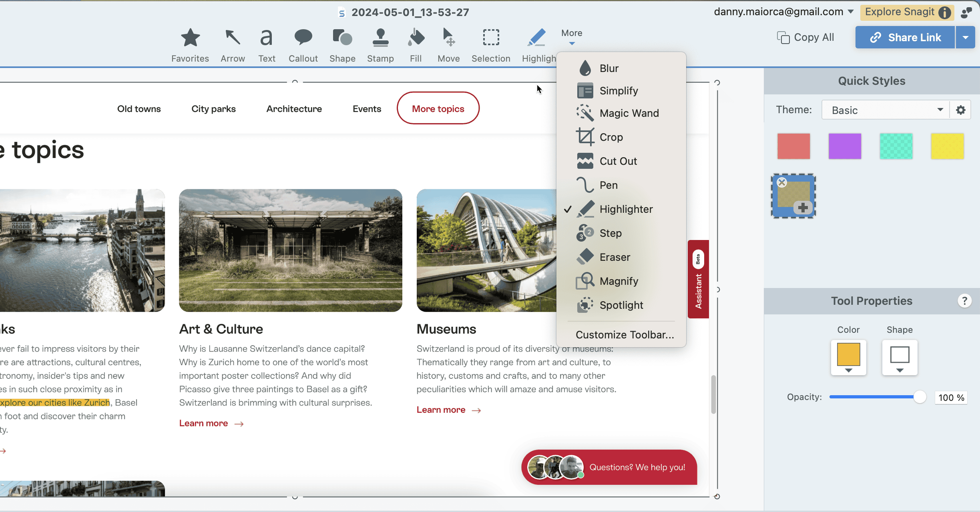
Task: Open Tool Properties help question mark
Action: point(964,301)
